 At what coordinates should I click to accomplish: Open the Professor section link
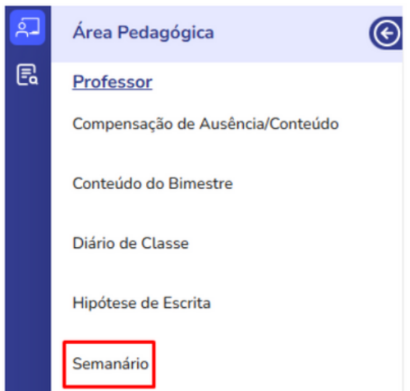(113, 82)
